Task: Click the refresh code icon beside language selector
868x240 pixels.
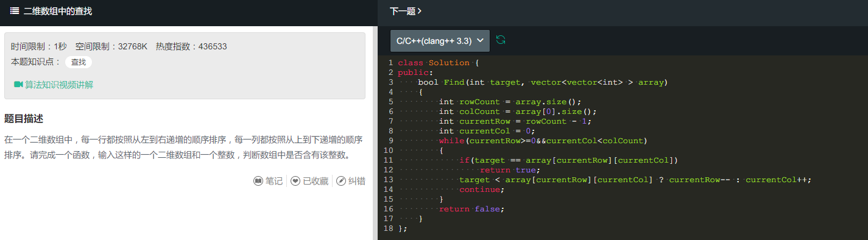Action: (x=501, y=40)
